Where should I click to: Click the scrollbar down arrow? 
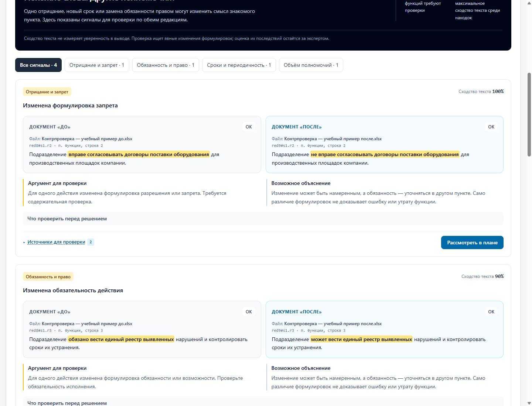click(529, 403)
